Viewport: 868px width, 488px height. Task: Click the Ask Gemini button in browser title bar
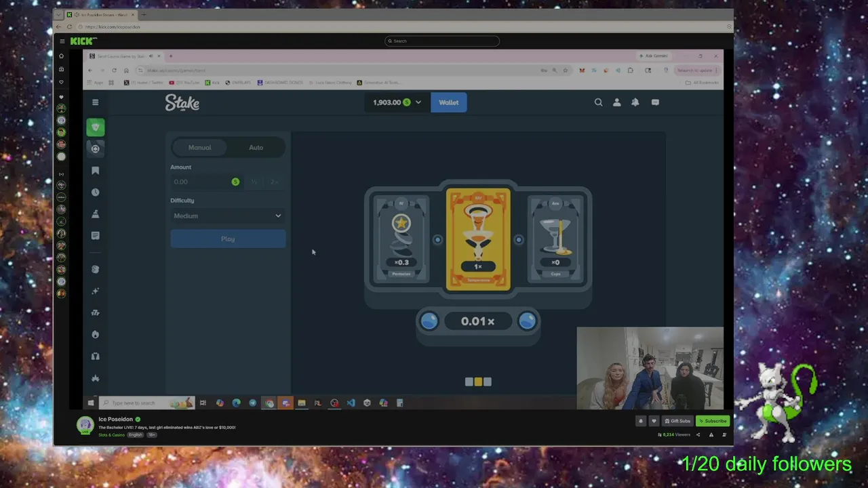pos(654,56)
